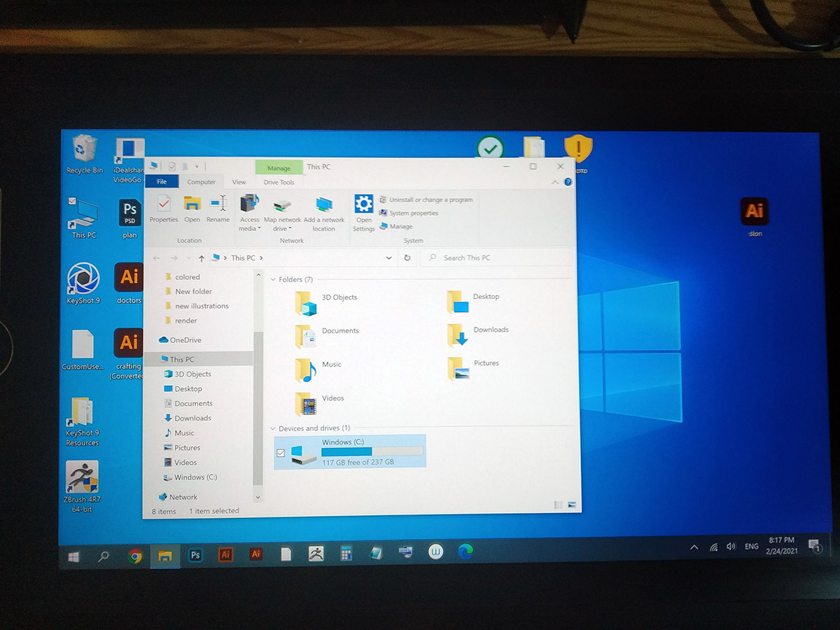Image resolution: width=840 pixels, height=630 pixels.
Task: Open the address bar history dropdown
Action: tap(389, 258)
